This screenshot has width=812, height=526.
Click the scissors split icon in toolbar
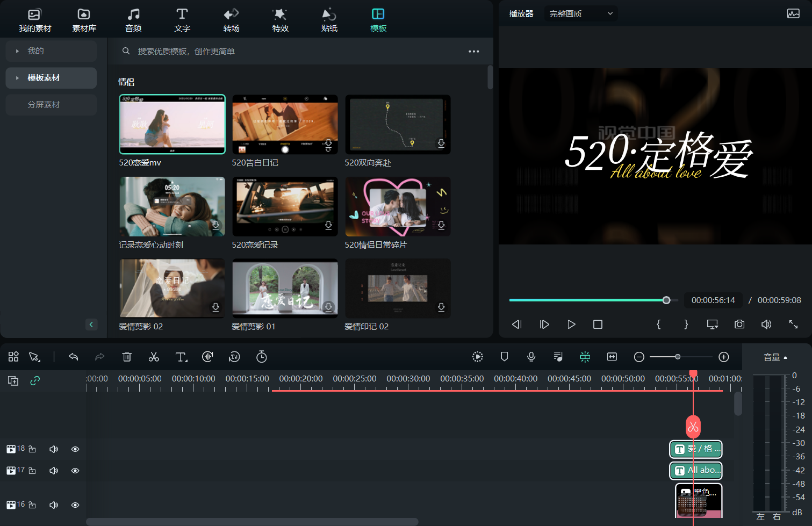coord(154,357)
